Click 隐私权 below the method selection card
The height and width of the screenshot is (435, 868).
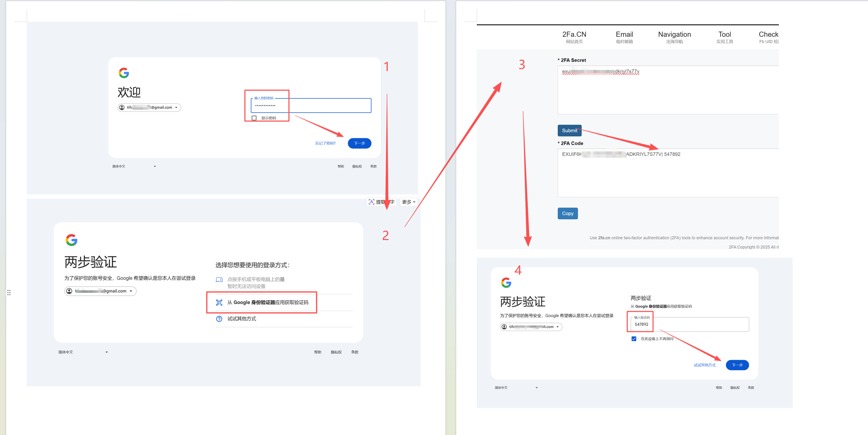336,352
